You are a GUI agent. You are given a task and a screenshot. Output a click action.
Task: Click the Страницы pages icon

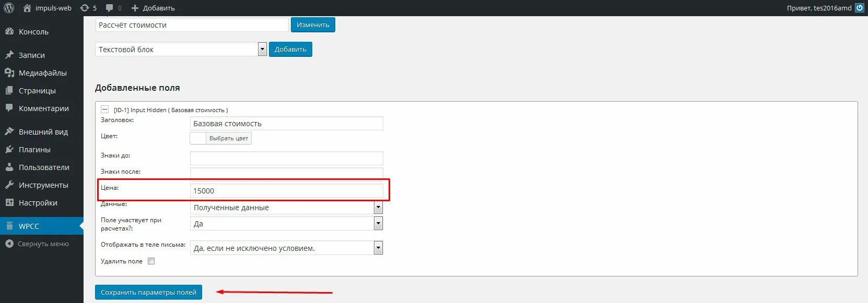tap(9, 91)
